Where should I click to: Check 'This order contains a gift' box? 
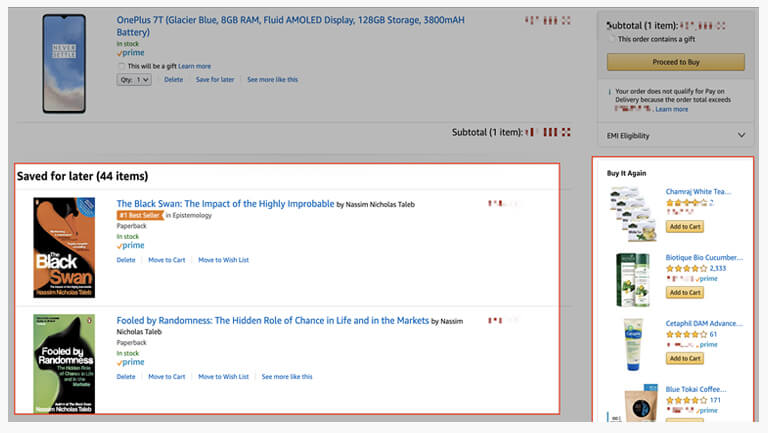point(611,39)
